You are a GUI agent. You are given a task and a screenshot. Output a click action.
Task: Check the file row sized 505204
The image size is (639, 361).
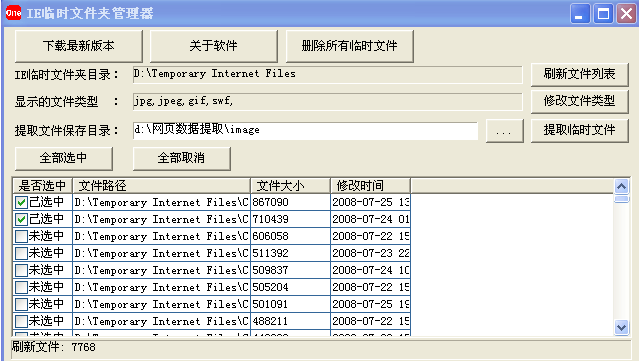click(21, 287)
